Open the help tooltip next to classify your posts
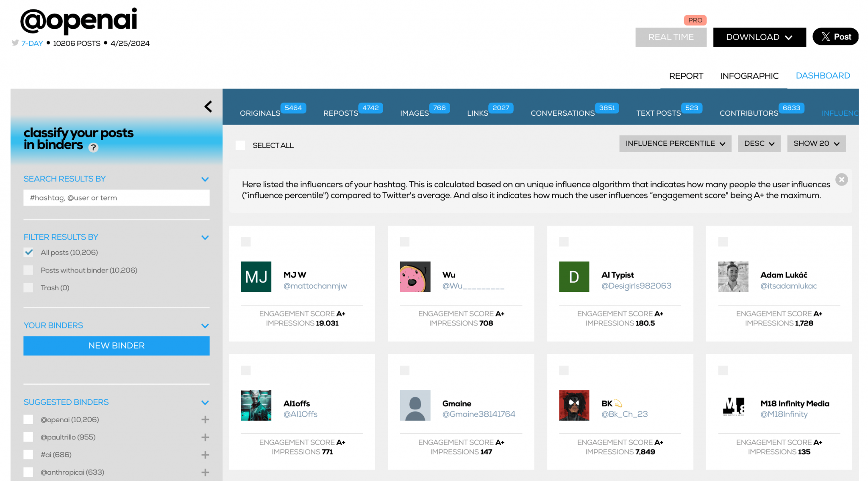The image size is (868, 481). click(x=93, y=147)
